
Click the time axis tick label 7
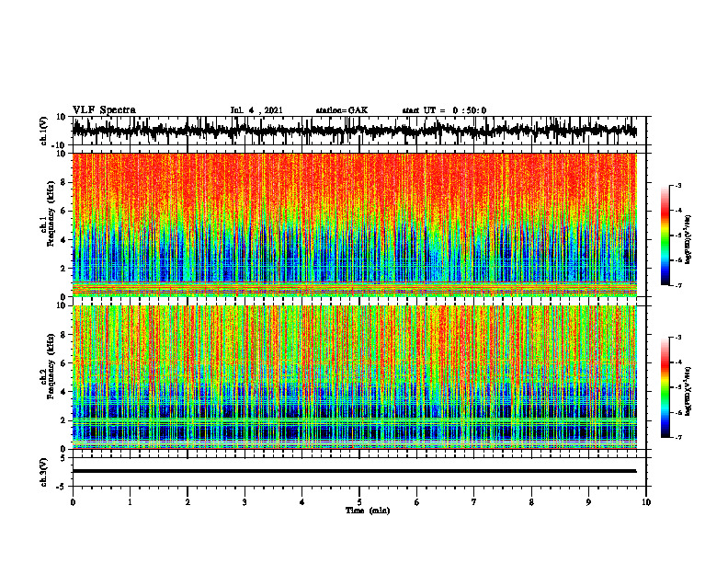tap(474, 502)
